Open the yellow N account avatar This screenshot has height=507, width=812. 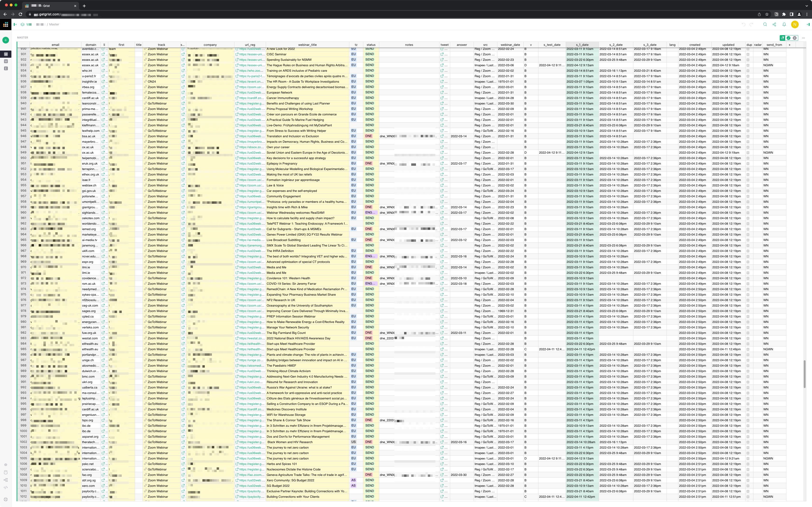pos(795,24)
